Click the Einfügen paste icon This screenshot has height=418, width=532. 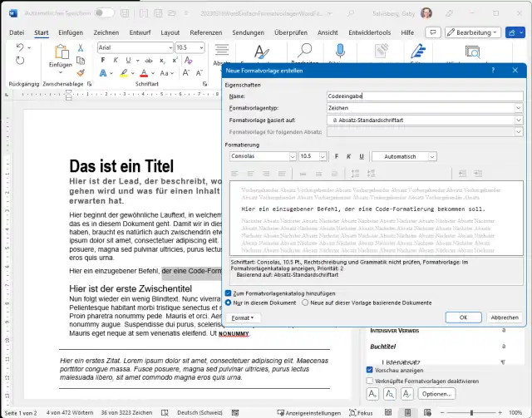(60, 52)
